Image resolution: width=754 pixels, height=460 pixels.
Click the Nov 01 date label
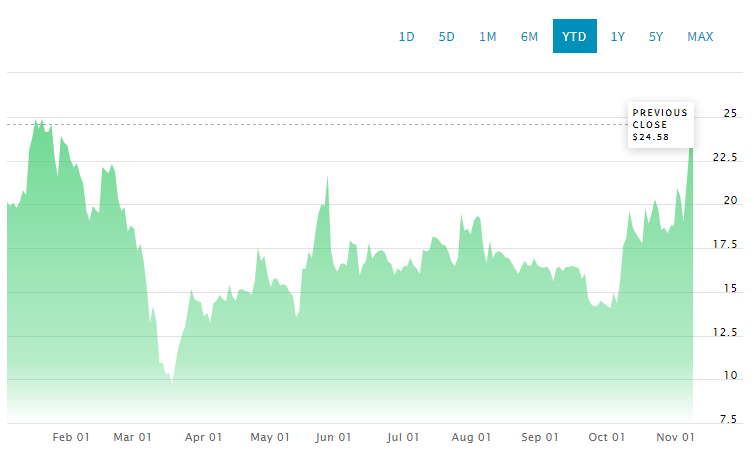point(675,437)
